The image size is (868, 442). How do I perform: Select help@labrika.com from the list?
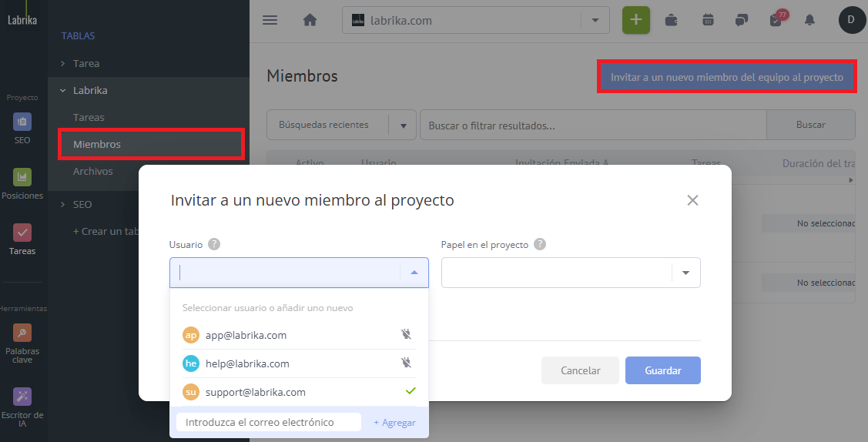tap(299, 363)
